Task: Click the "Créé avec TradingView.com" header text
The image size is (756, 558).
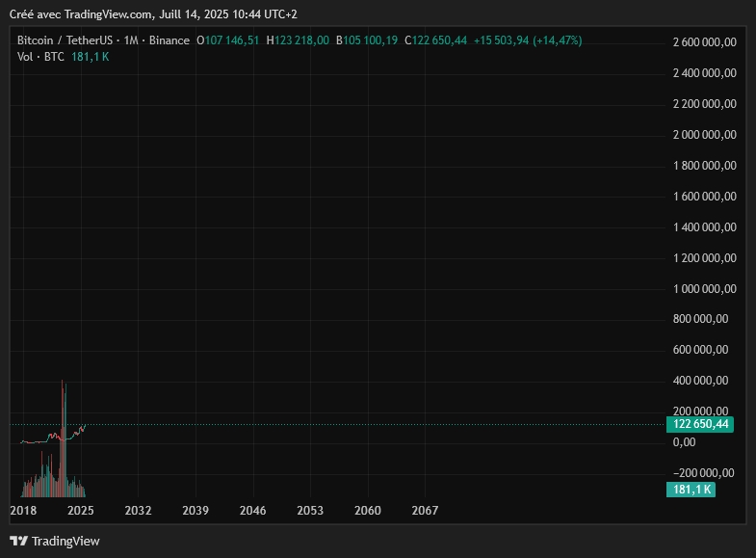Action: (x=80, y=14)
